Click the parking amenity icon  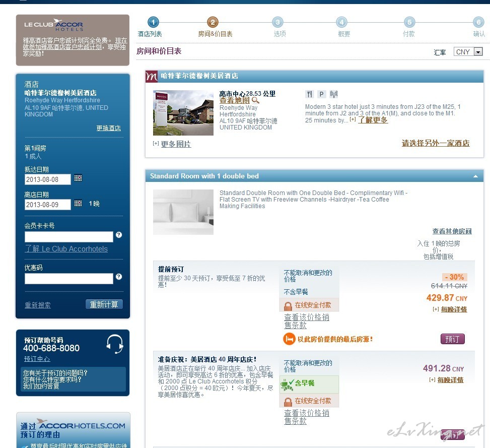click(322, 94)
